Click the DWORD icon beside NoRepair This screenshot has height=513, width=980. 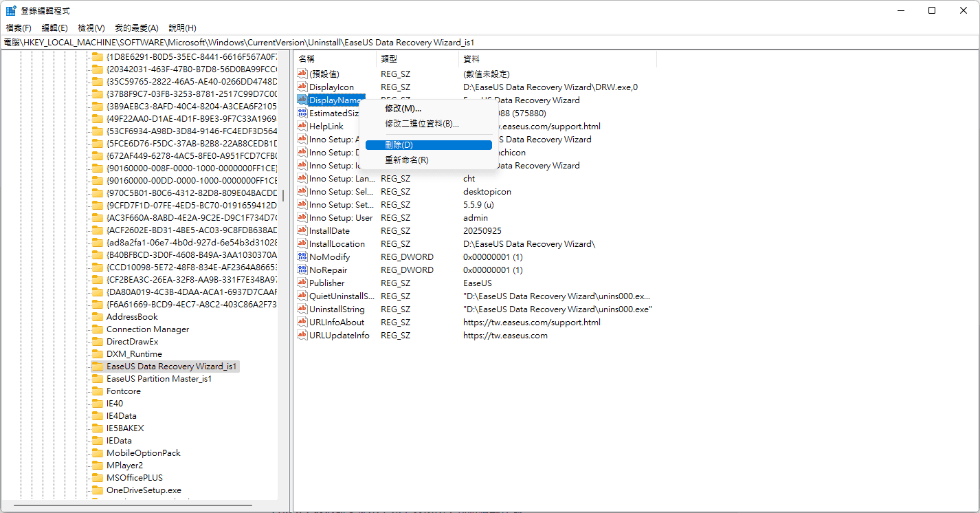click(x=302, y=270)
